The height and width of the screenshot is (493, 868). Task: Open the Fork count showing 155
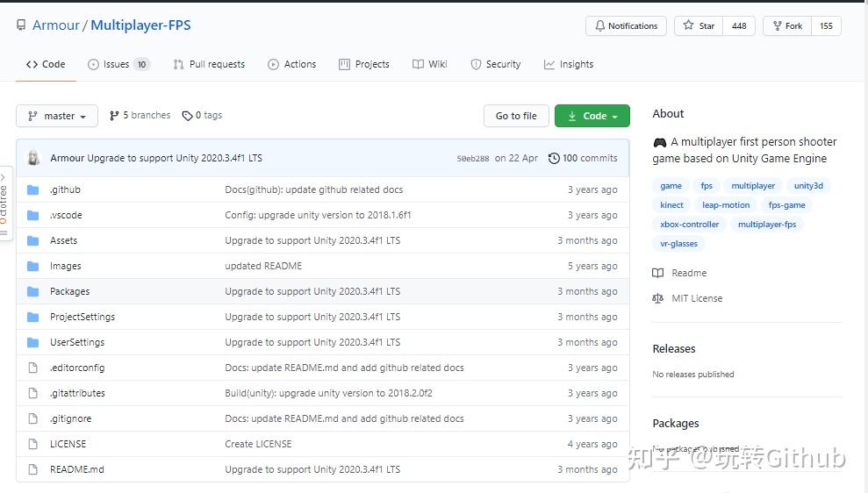826,26
